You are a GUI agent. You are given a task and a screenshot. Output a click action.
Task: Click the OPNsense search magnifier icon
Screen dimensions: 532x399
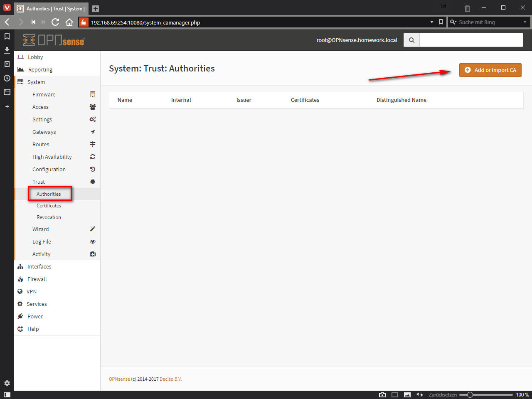pyautogui.click(x=411, y=40)
